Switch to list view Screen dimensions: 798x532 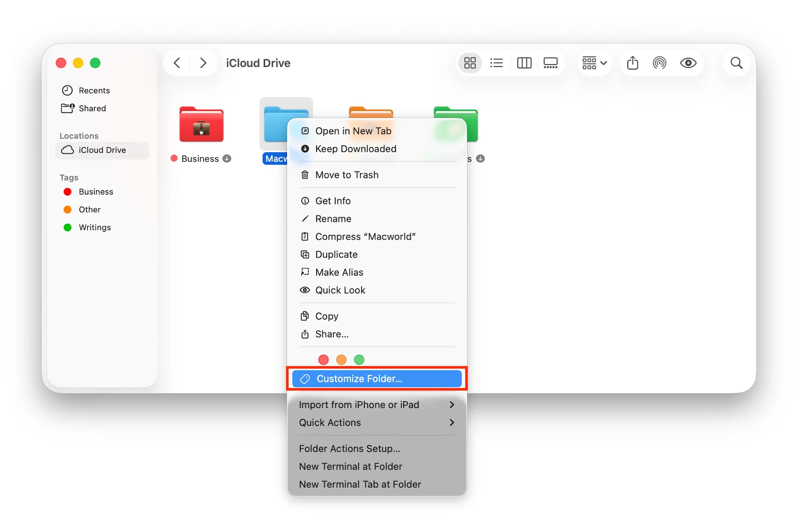(496, 63)
